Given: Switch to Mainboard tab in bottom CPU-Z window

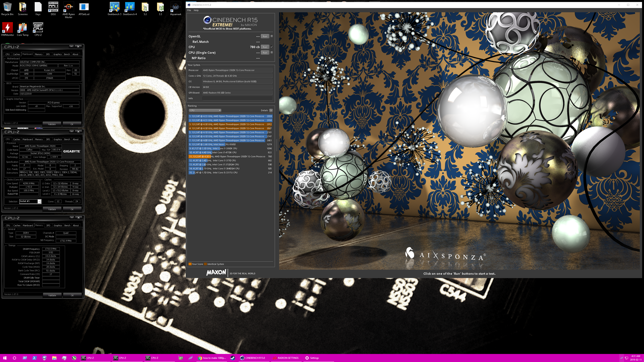Looking at the screenshot, I should point(28,225).
